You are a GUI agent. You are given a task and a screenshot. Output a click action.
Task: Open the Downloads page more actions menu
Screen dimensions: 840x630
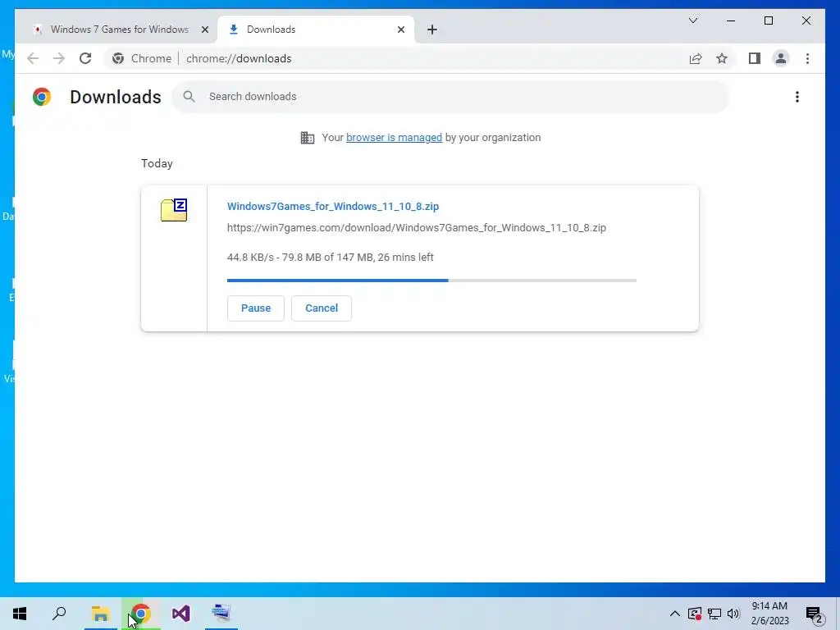point(797,97)
